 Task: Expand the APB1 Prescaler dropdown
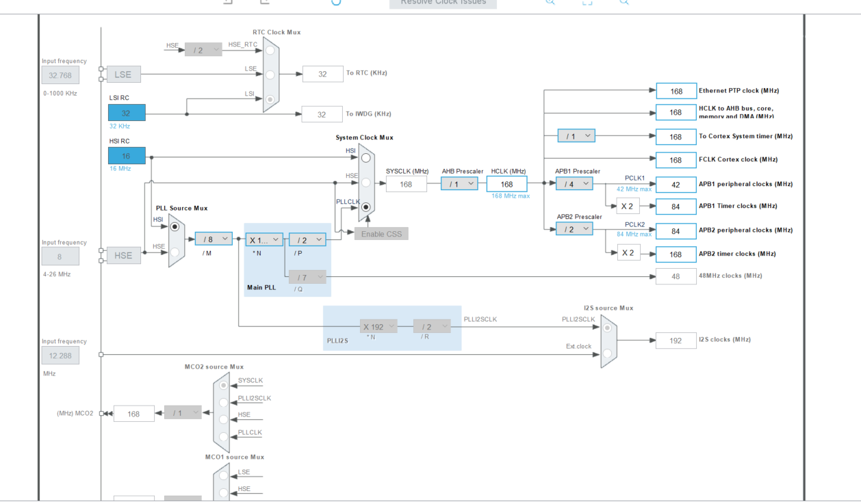(574, 183)
